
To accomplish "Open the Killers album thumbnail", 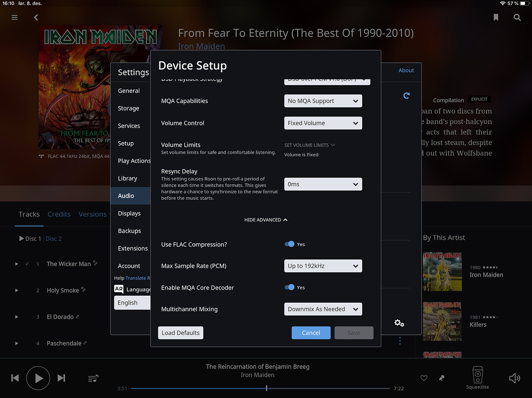I will tap(442, 321).
